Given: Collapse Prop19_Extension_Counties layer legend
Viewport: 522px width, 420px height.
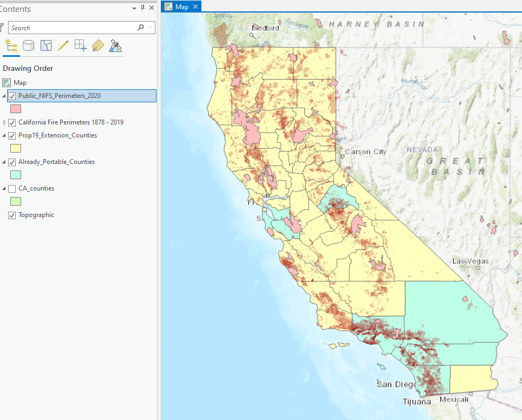Looking at the screenshot, I should pos(4,135).
